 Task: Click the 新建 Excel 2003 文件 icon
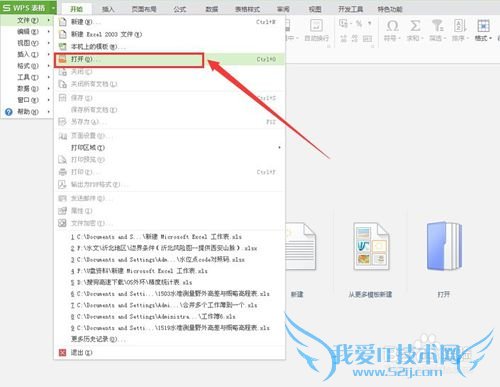click(63, 34)
